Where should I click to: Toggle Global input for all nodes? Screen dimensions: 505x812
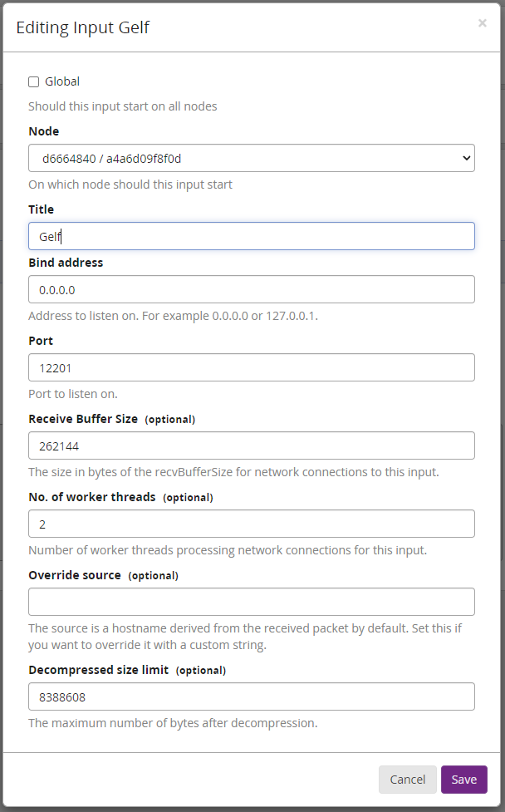click(x=32, y=81)
